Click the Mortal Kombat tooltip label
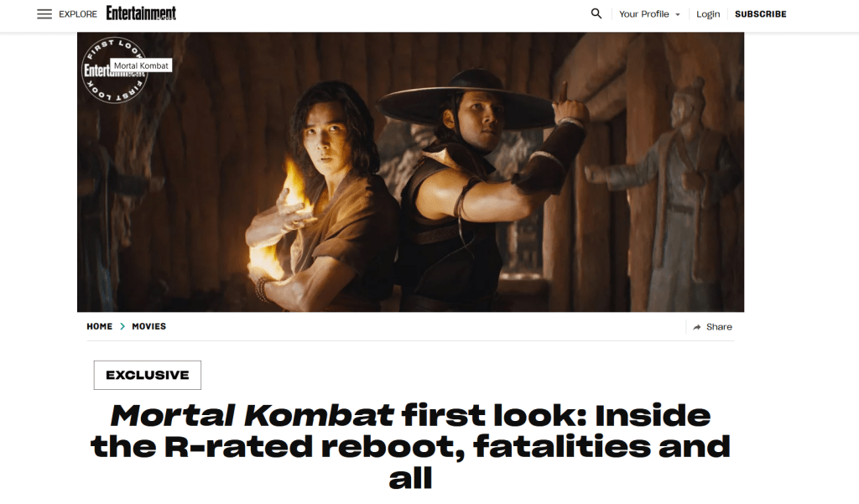Screen dimensions: 859x504 [141, 65]
